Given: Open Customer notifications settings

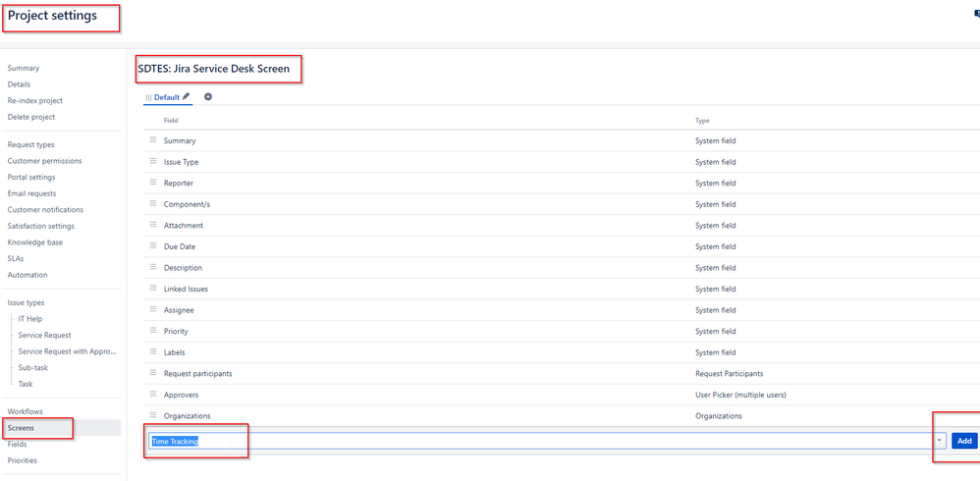Looking at the screenshot, I should [45, 210].
